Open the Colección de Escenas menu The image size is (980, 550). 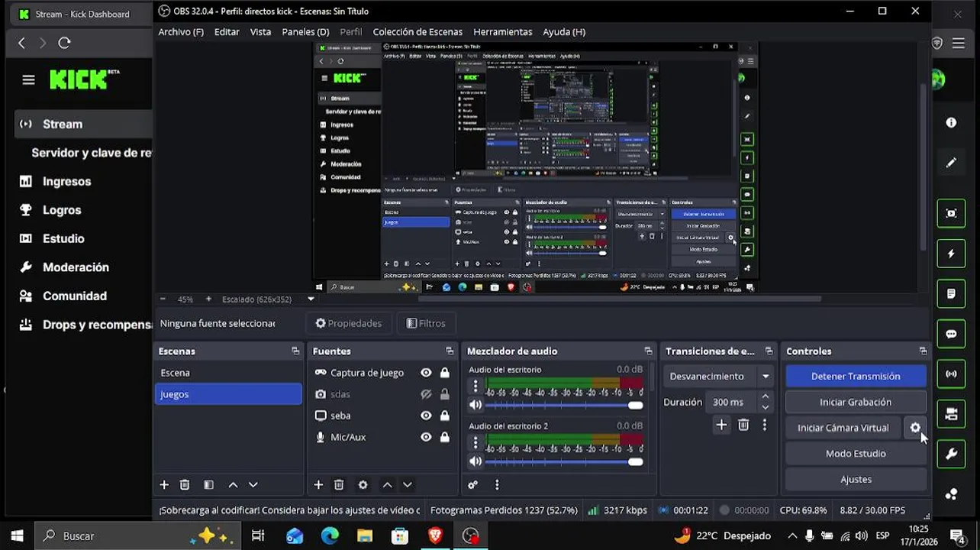417,32
